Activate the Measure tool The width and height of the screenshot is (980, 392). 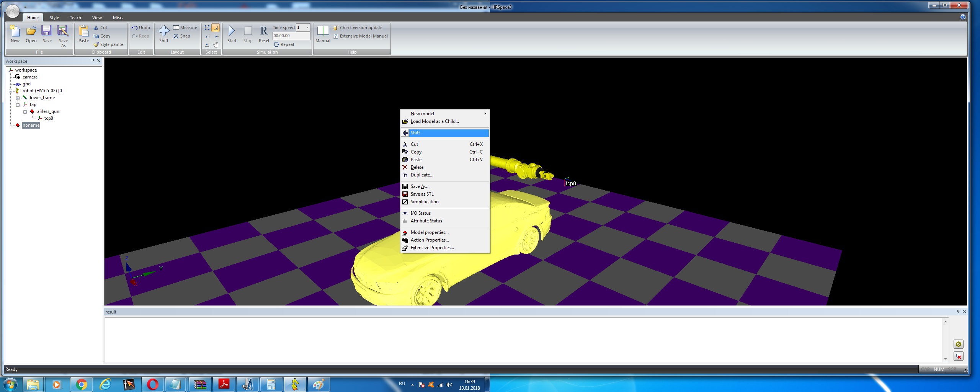(x=185, y=28)
